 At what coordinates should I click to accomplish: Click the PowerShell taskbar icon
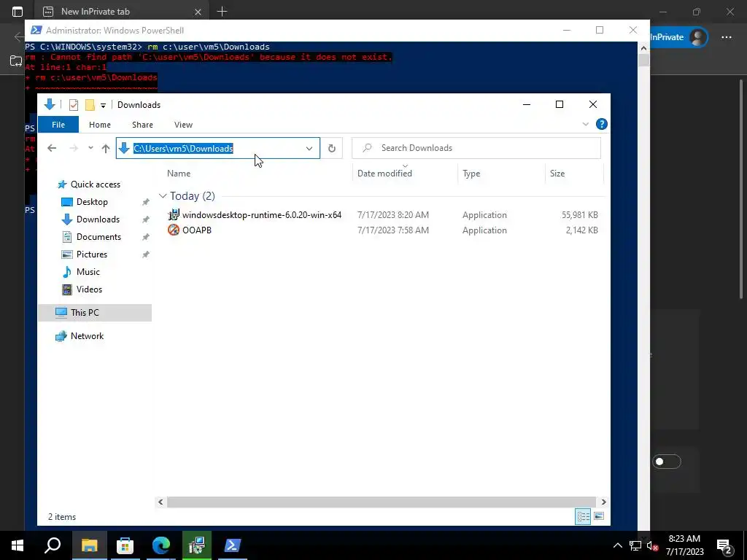[x=233, y=545]
